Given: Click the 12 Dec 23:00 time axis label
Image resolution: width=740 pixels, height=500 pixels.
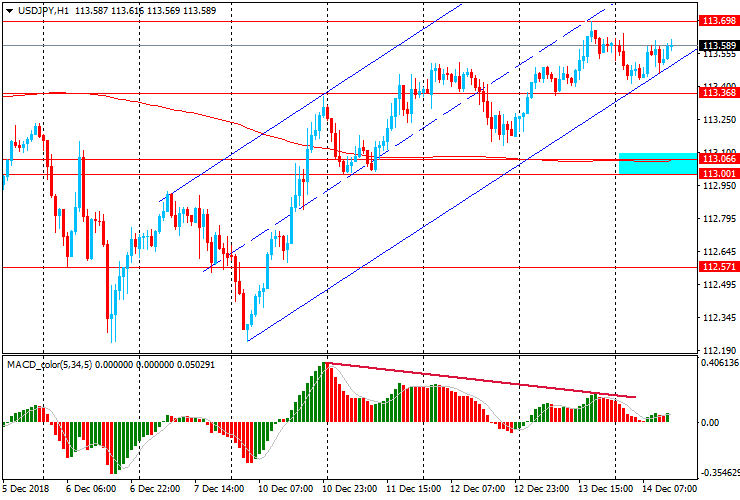Looking at the screenshot, I should [542, 488].
